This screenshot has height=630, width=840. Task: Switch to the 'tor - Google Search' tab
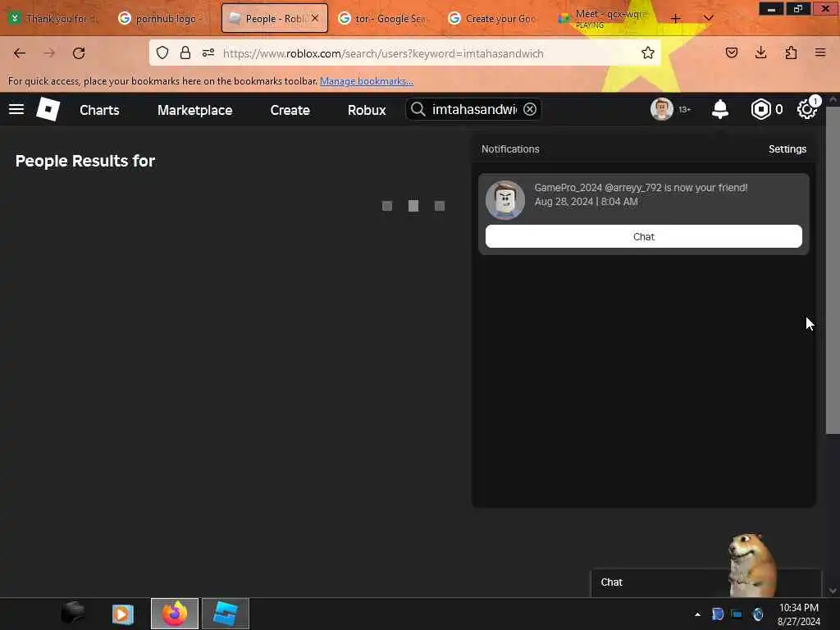pyautogui.click(x=384, y=18)
